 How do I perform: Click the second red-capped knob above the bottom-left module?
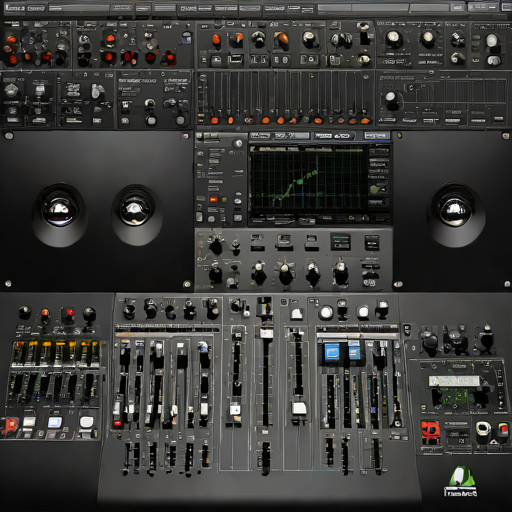pos(69,313)
